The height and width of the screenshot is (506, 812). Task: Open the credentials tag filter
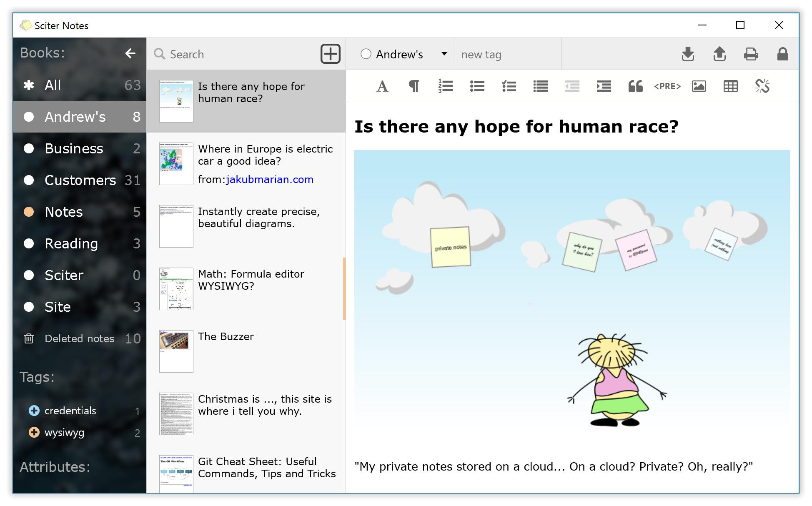(69, 411)
